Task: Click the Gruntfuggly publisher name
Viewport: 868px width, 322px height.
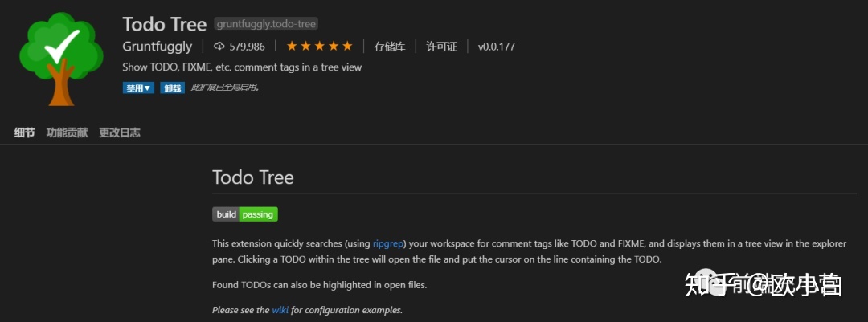Action: pos(158,47)
